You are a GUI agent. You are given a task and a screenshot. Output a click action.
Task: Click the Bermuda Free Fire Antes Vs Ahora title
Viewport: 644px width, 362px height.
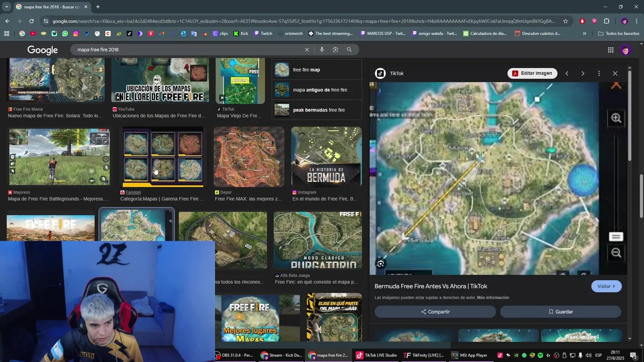tap(431, 286)
